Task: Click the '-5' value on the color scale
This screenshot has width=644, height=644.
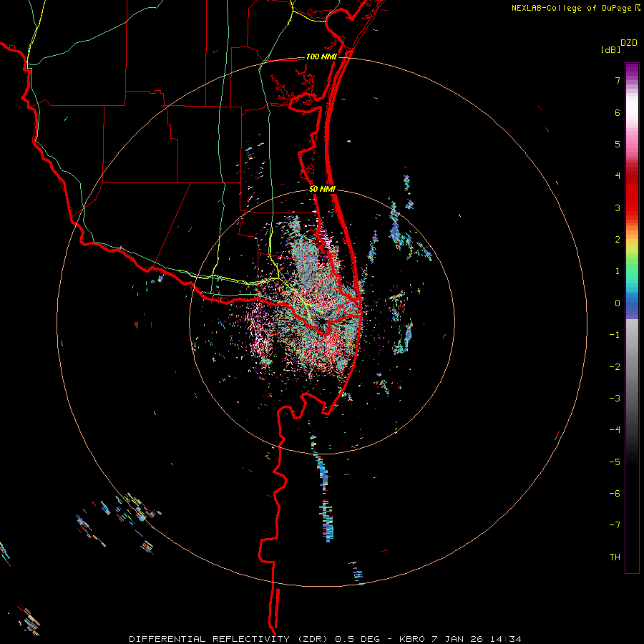Action: pos(615,462)
